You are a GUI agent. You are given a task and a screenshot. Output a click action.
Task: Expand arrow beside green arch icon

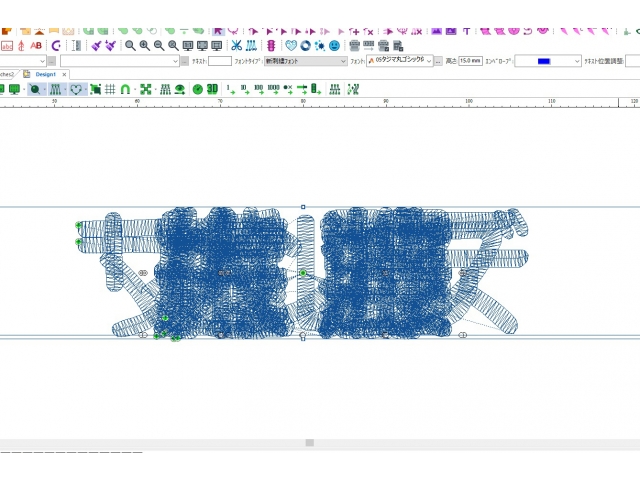pyautogui.click(x=135, y=89)
